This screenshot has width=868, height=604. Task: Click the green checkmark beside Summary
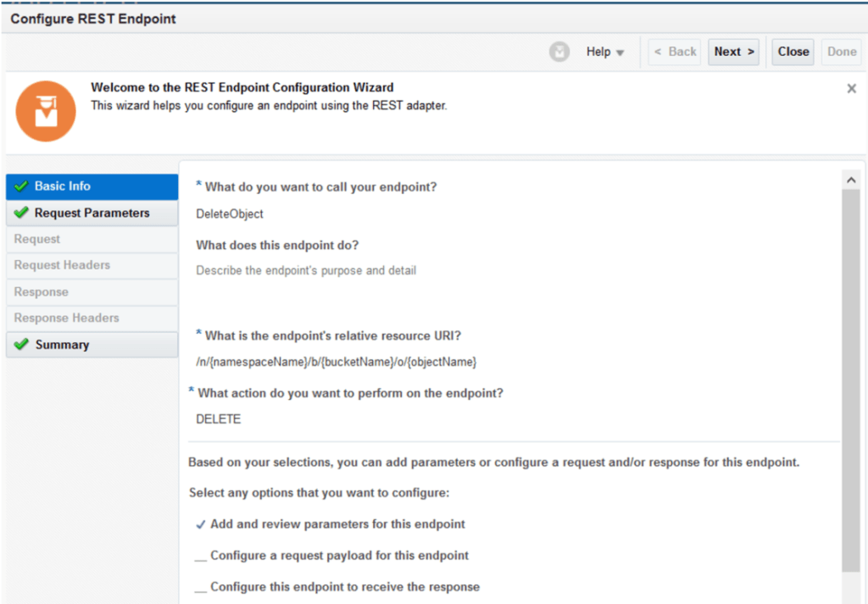21,345
